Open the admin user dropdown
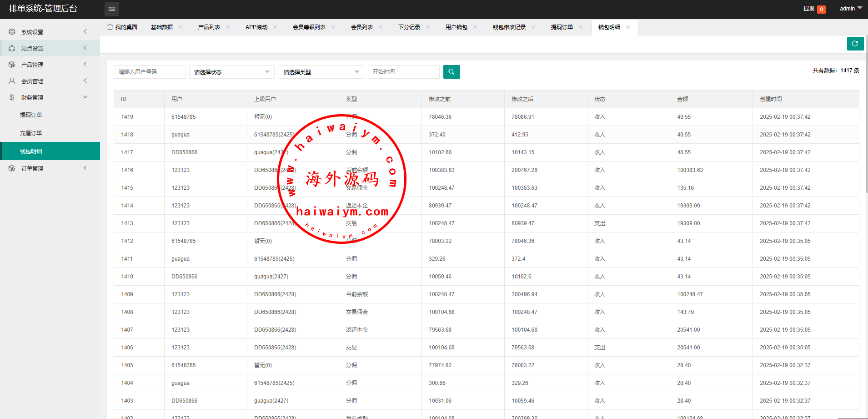 pyautogui.click(x=850, y=9)
